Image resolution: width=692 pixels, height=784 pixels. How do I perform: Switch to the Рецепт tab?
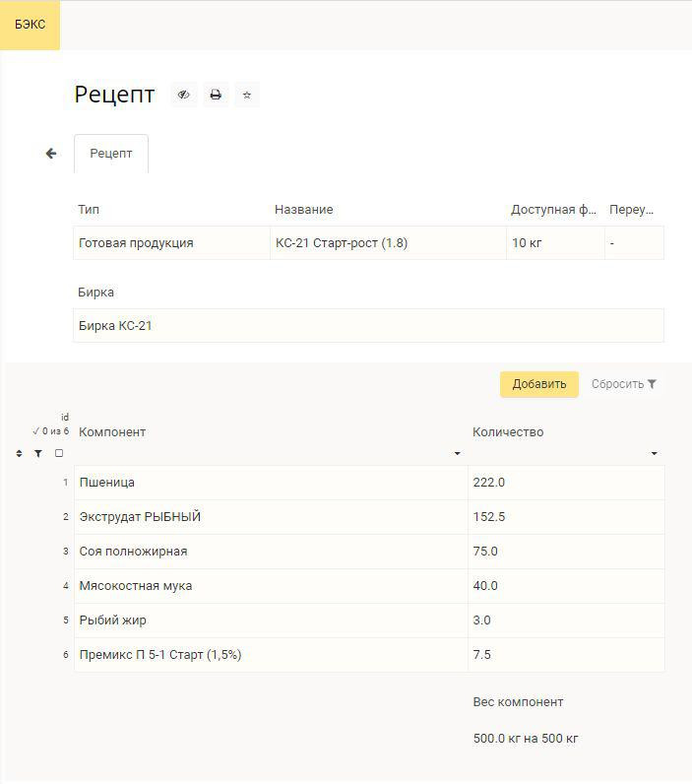(111, 154)
